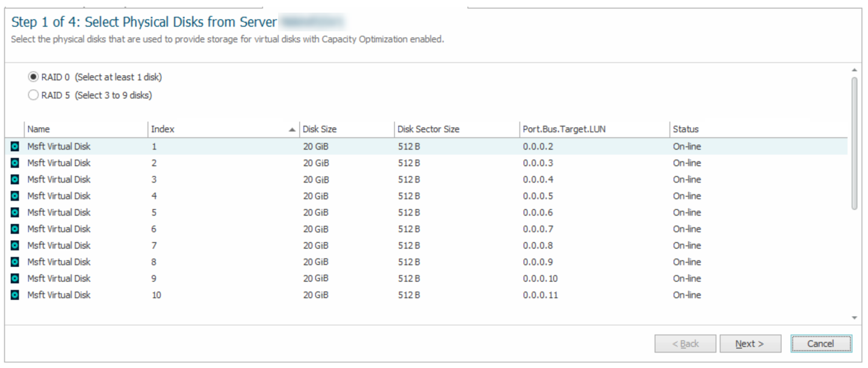Select the RAID 0 radio option
The height and width of the screenshot is (368, 868).
(33, 77)
